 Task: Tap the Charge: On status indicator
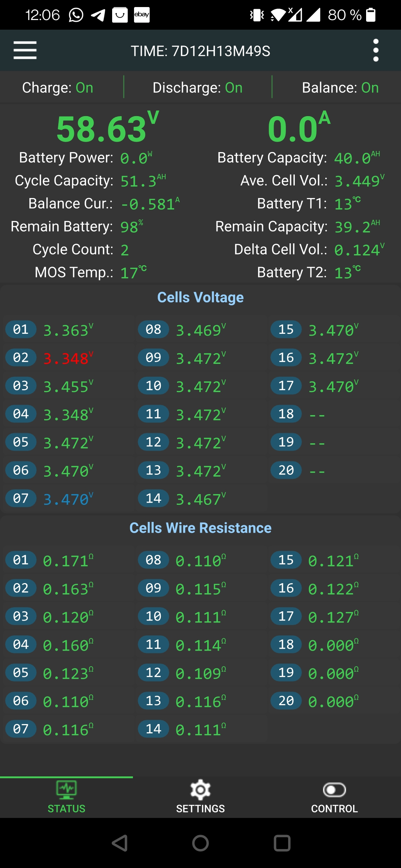[58, 88]
